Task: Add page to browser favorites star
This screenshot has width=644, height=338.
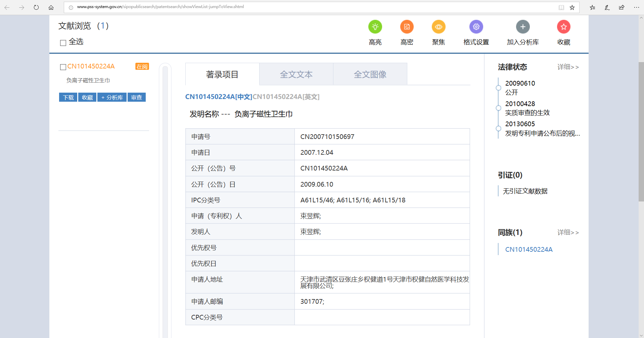Action: point(572,7)
